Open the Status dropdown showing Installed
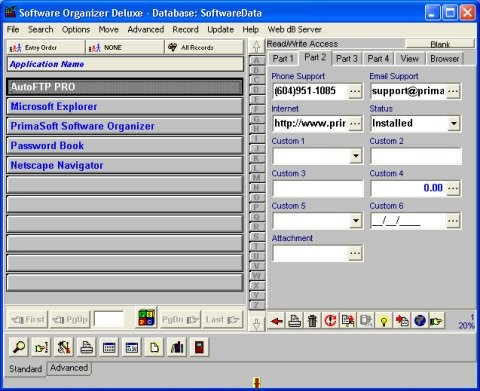The image size is (480, 391). (453, 124)
